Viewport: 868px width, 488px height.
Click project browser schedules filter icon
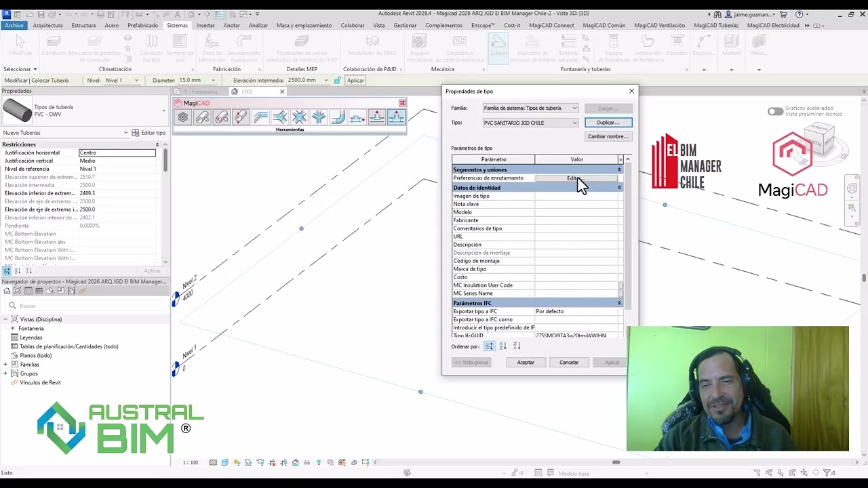39,291
